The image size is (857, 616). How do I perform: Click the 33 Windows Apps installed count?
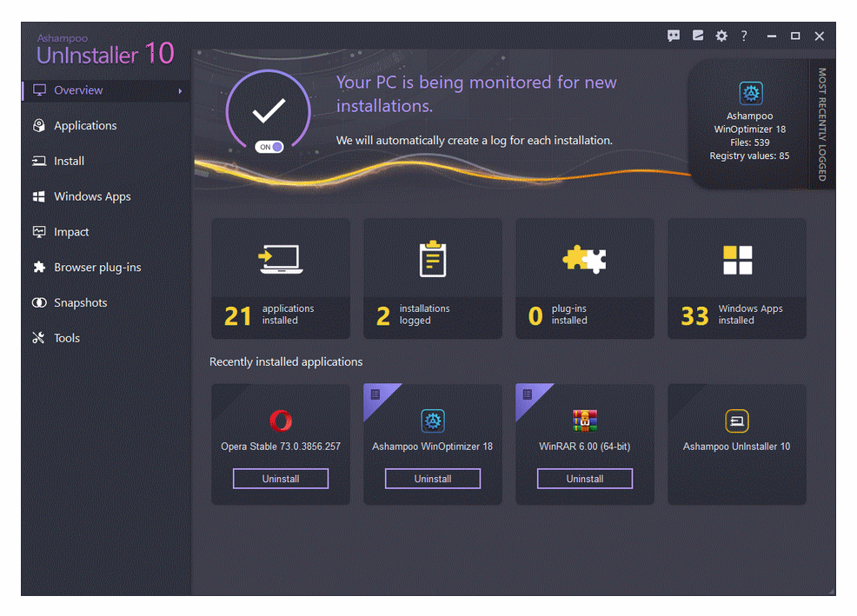pos(694,316)
